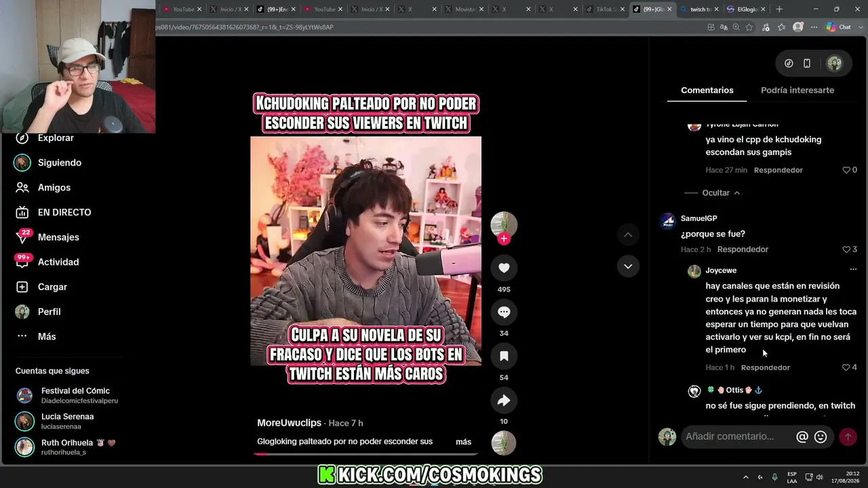Bookmark this page with the star icon

pos(749,27)
